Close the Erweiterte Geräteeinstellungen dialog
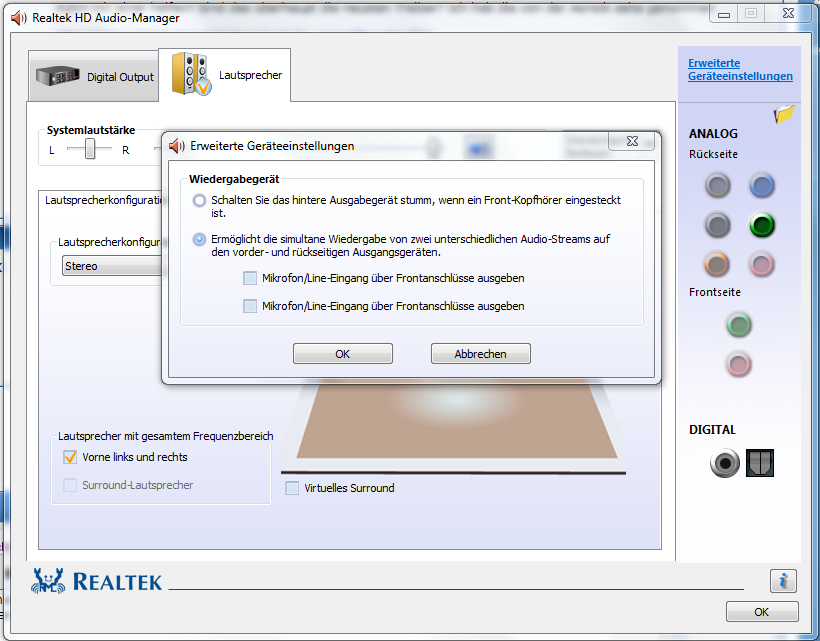820x641 pixels. point(632,141)
